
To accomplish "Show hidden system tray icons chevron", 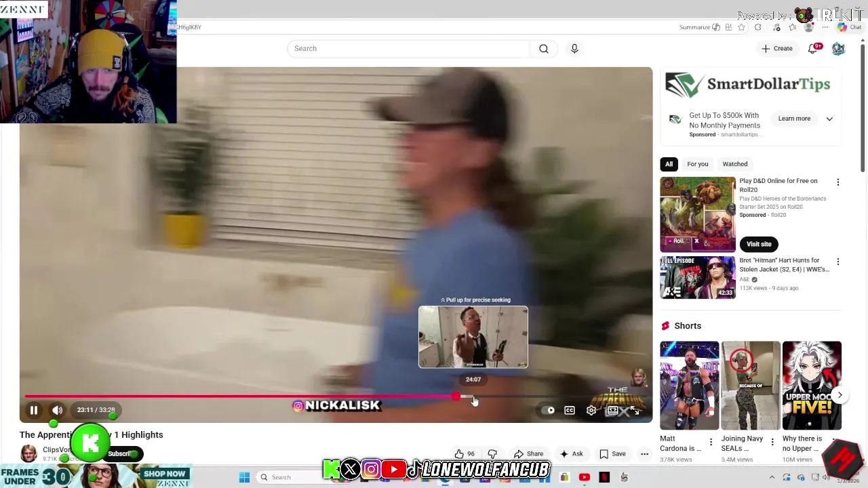I will point(772,477).
